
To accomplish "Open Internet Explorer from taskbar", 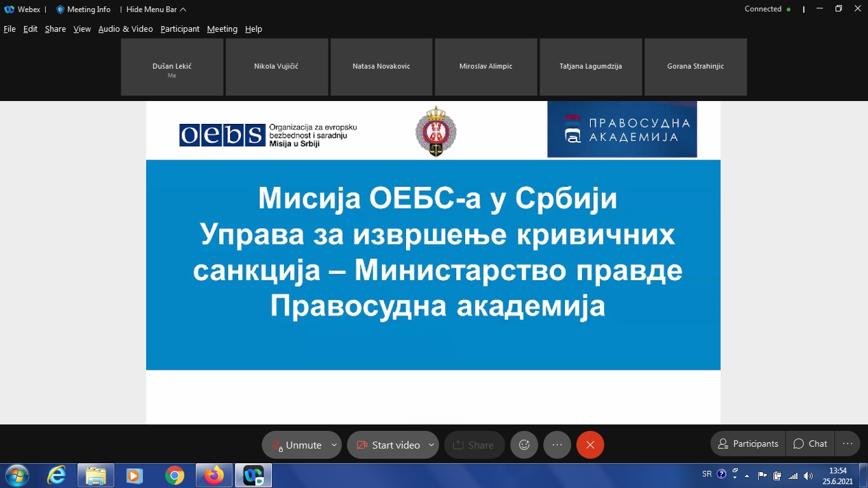I will tap(57, 475).
